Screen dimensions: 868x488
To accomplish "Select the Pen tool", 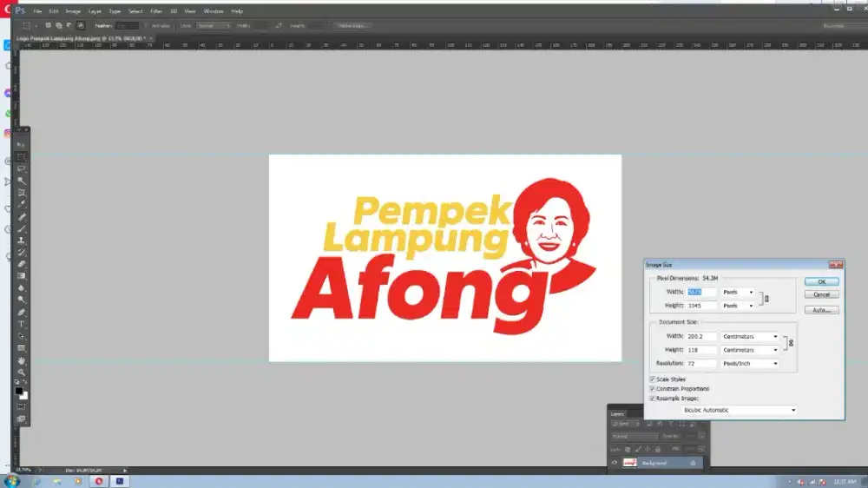I will tap(21, 313).
